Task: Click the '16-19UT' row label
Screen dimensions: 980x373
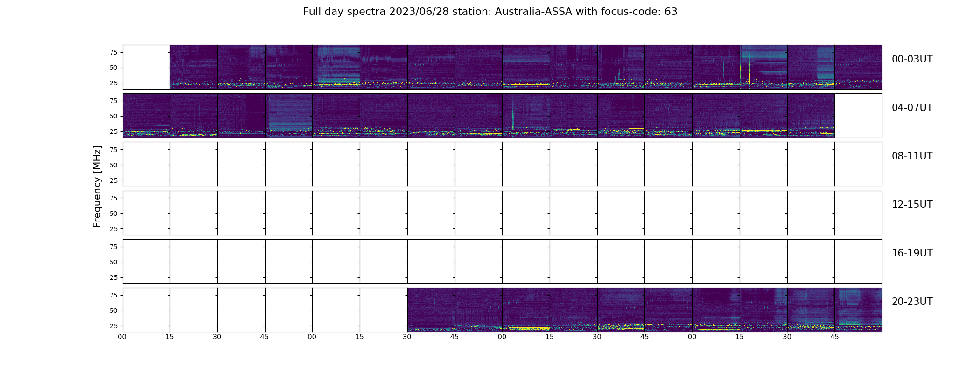Action: 912,253
